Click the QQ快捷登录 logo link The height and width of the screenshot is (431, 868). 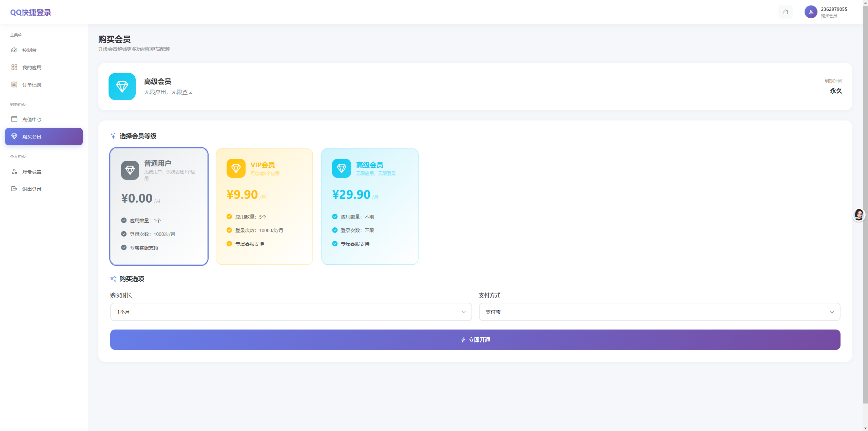pos(31,13)
